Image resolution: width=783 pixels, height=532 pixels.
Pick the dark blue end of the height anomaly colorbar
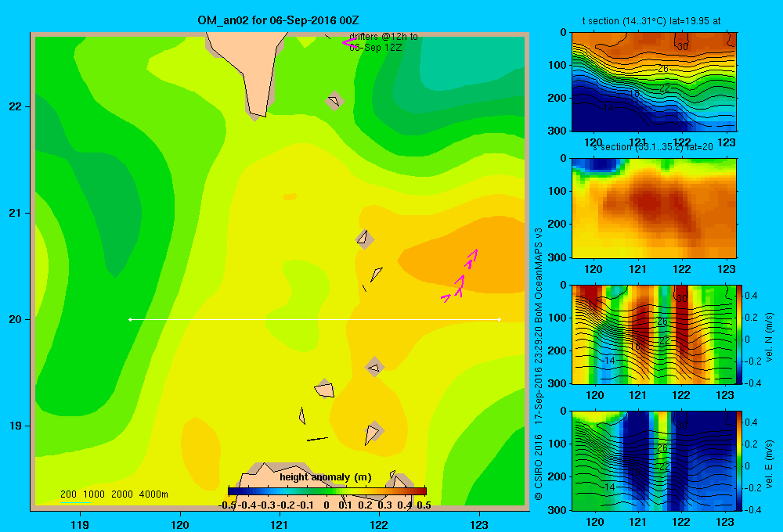233,491
